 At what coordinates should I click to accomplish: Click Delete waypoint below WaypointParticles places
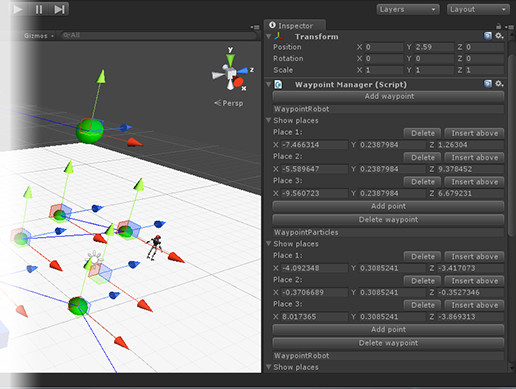[x=388, y=343]
